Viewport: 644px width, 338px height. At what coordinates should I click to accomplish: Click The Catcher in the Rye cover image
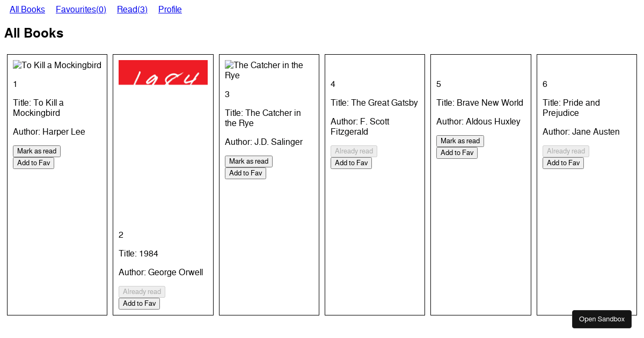tap(264, 70)
